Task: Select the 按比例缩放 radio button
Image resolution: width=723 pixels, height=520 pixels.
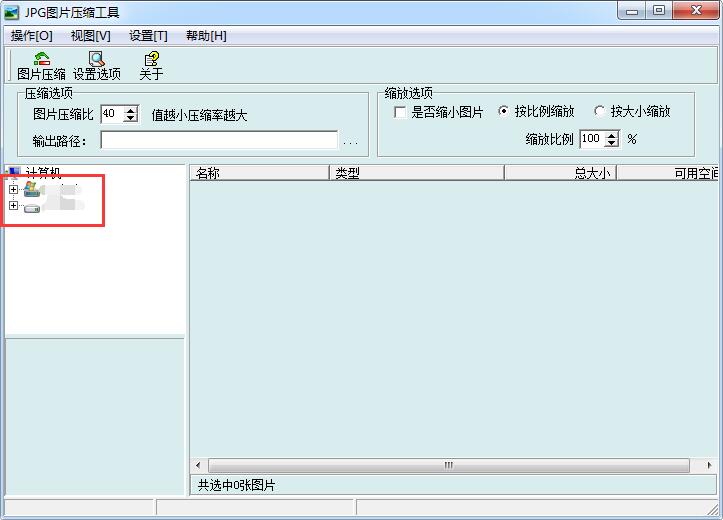Action: [503, 112]
